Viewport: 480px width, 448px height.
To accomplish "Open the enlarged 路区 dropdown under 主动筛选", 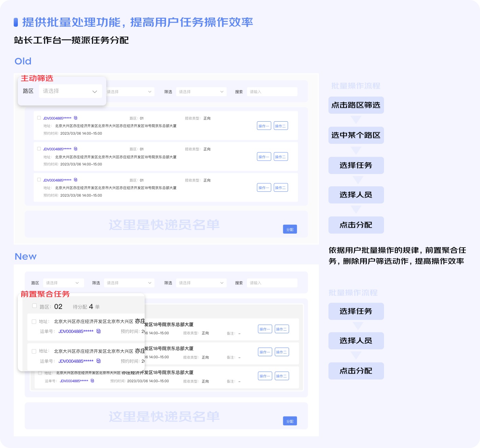I will coord(70,91).
